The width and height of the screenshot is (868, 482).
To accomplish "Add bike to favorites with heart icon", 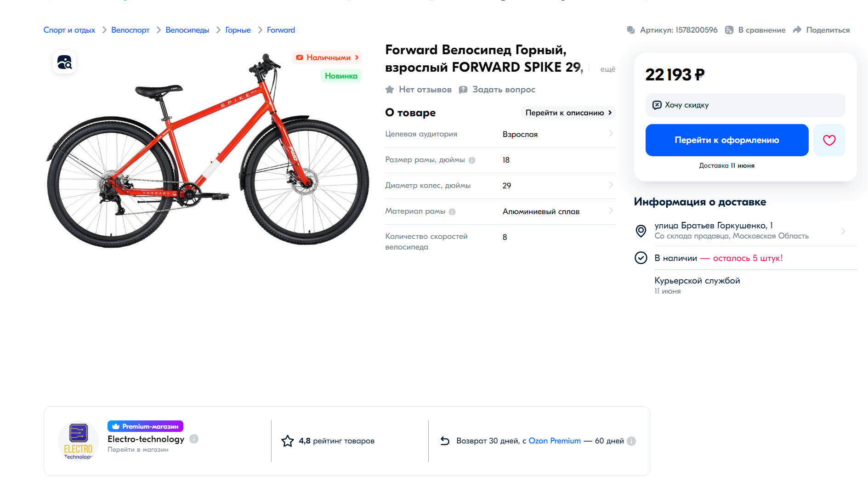I will coord(829,140).
